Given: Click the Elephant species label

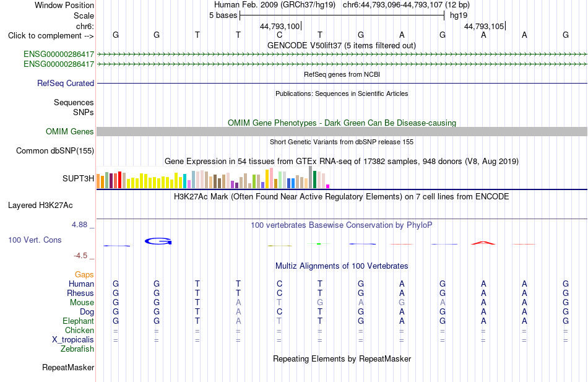Looking at the screenshot, I should coord(78,321).
